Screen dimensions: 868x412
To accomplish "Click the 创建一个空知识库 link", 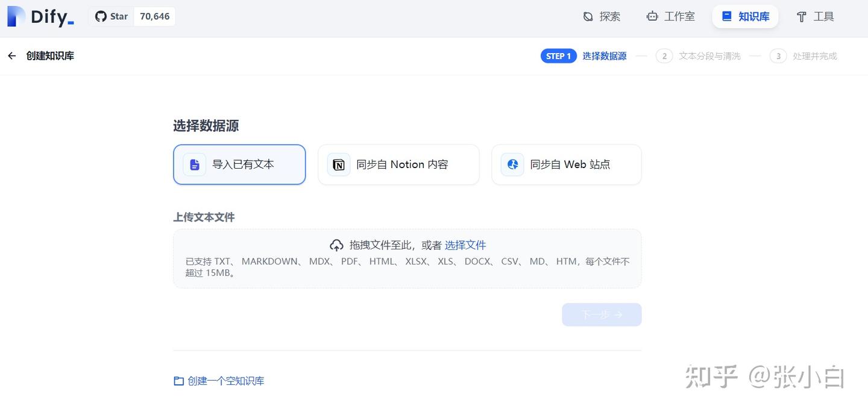I will coord(225,381).
